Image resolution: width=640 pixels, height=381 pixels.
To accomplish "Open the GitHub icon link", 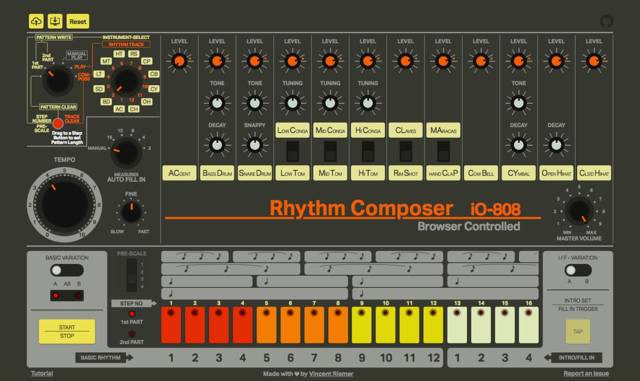I will click(x=606, y=21).
